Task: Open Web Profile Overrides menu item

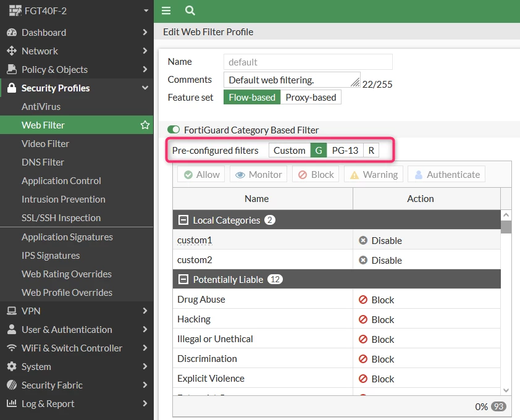Action: coord(77,293)
